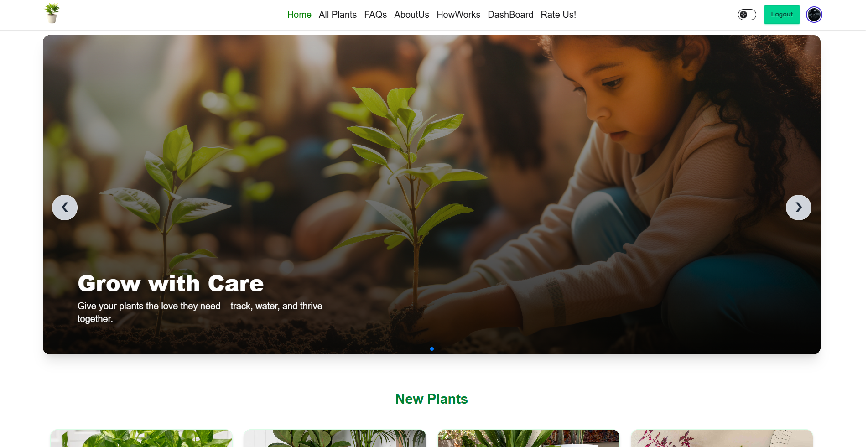This screenshot has height=447, width=868.
Task: Click the Rate Us! link
Action: click(558, 15)
